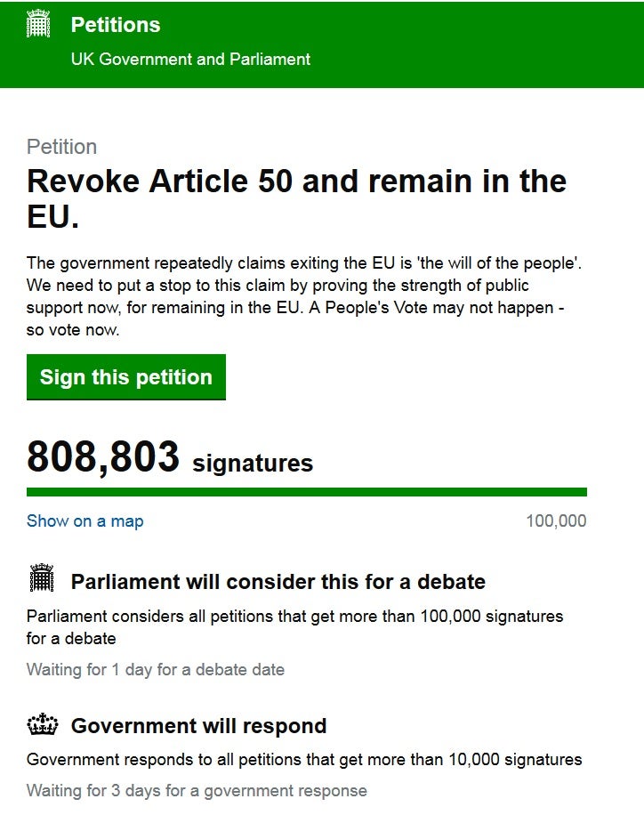644x815 pixels.
Task: Click the Government will respond heading
Action: (x=198, y=726)
